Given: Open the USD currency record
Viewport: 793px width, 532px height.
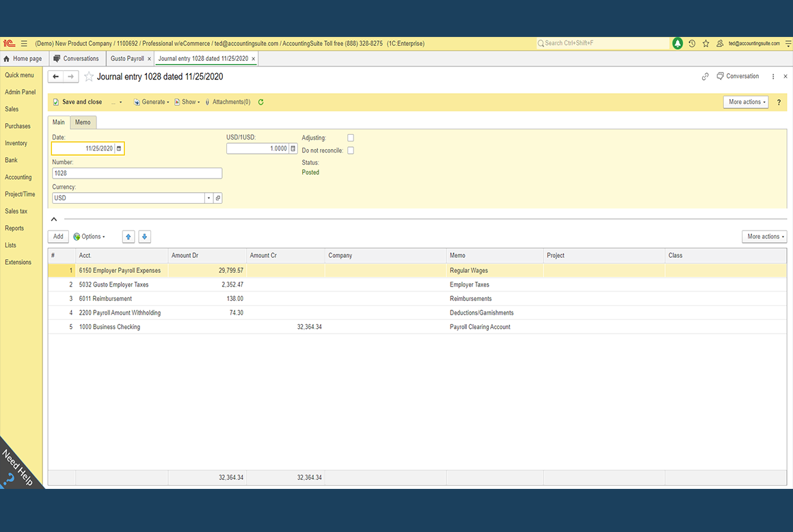Looking at the screenshot, I should pos(218,198).
